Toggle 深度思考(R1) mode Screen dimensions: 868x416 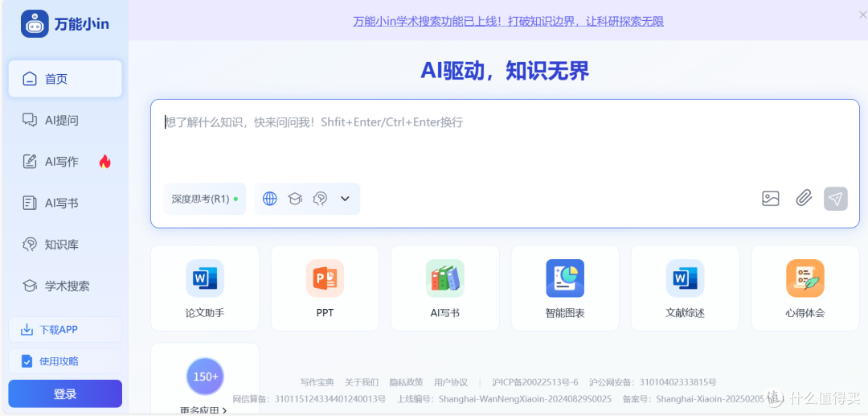tap(205, 199)
